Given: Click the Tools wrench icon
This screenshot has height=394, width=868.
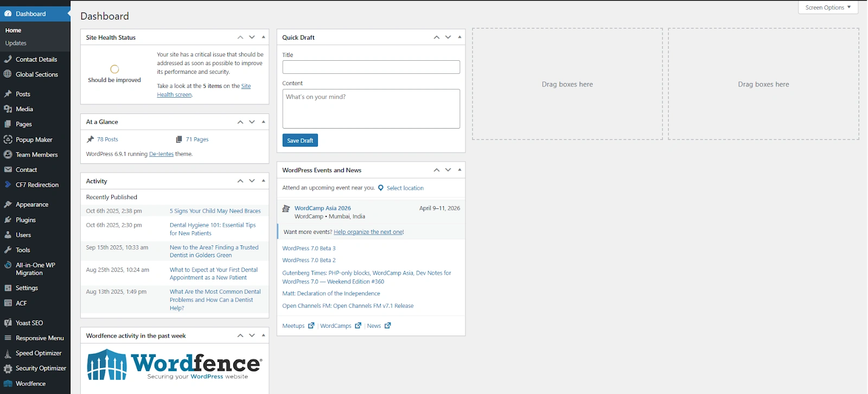Looking at the screenshot, I should tap(8, 250).
